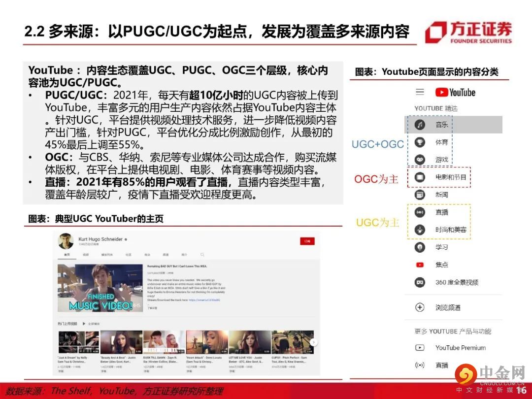The width and height of the screenshot is (532, 399).
Task: Select the home tab 首页 on channel page
Action: (67, 255)
